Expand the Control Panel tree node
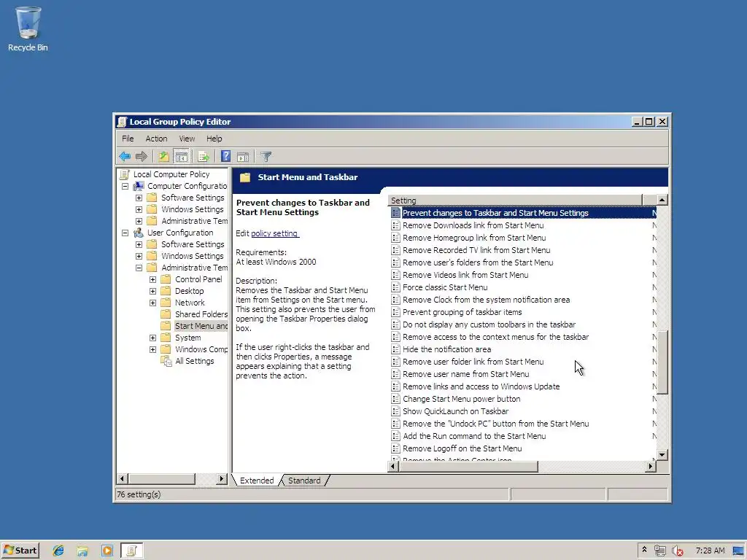 pyautogui.click(x=152, y=279)
